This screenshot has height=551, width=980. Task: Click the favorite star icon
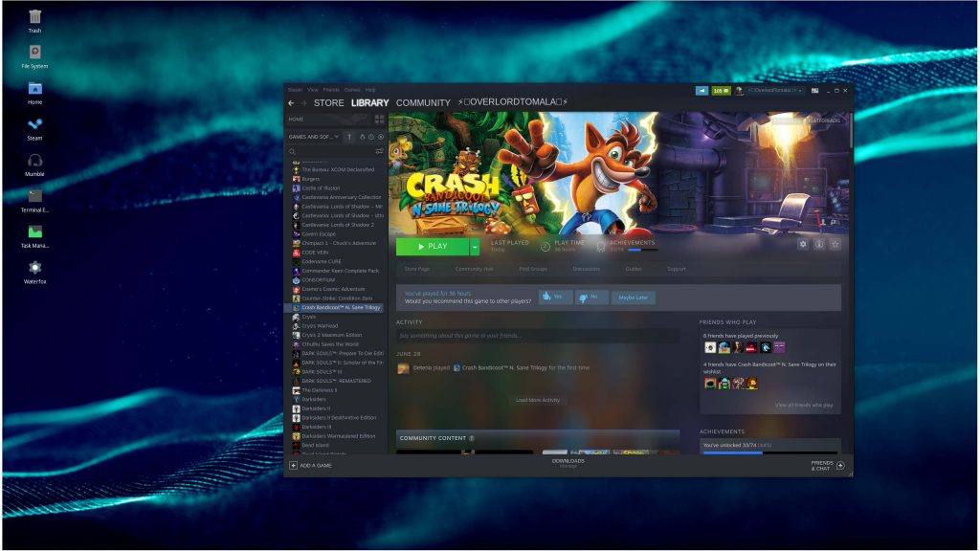835,245
